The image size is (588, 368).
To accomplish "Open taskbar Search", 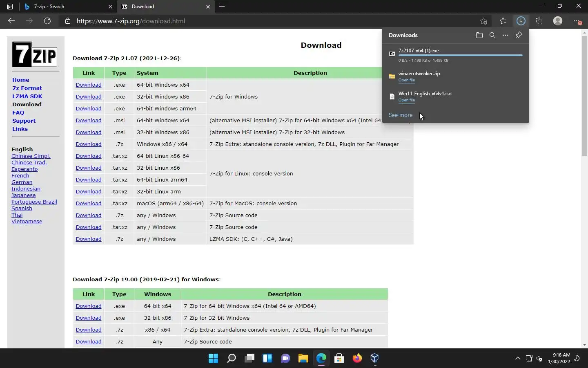I will coord(232,359).
